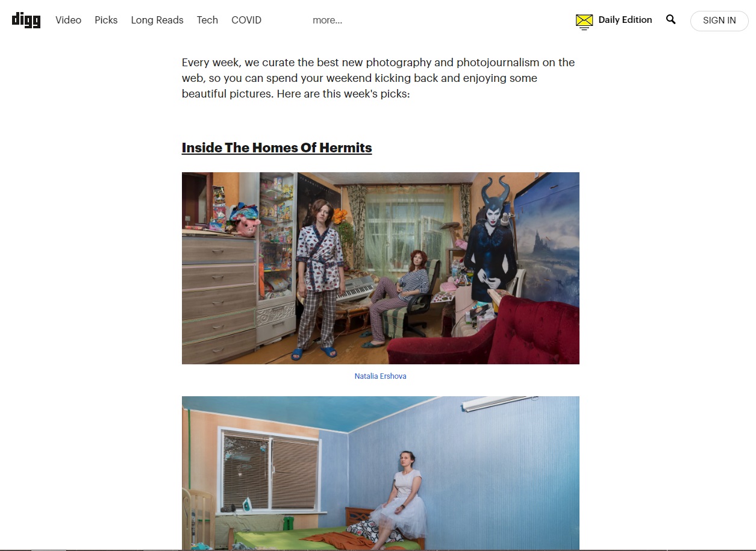Open the Video section

tap(68, 20)
